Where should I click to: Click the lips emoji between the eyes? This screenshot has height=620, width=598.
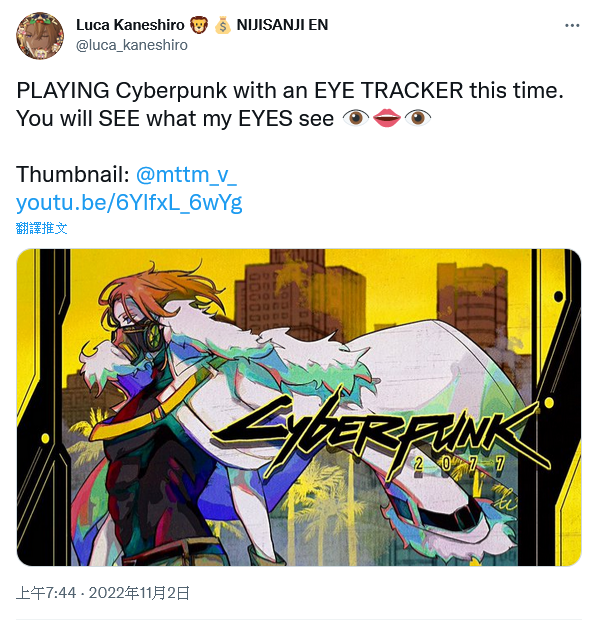[x=387, y=118]
